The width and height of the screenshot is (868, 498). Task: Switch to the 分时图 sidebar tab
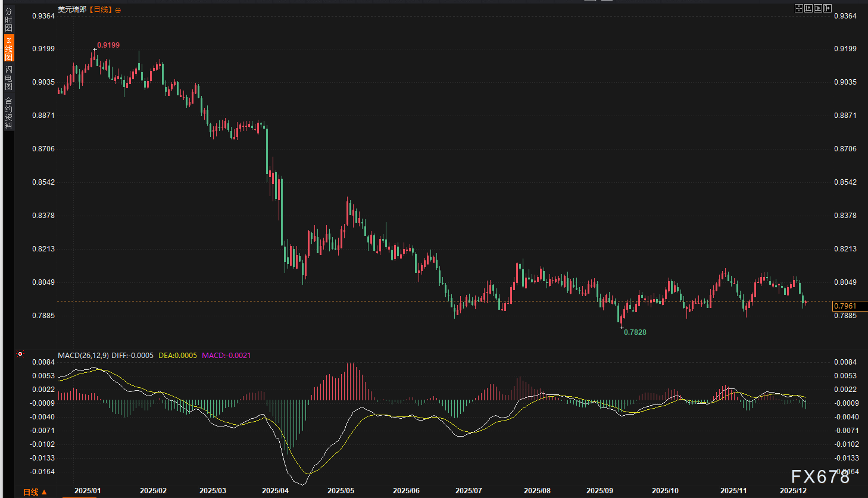point(8,20)
